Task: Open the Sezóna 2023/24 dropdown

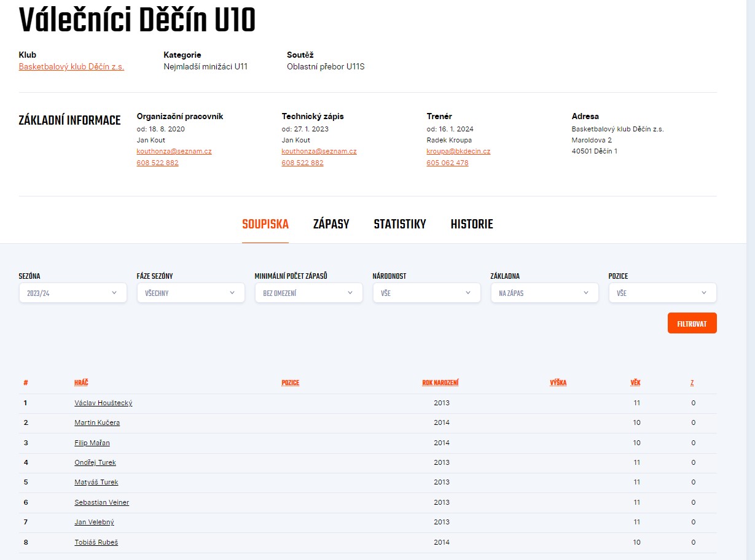Action: [73, 293]
